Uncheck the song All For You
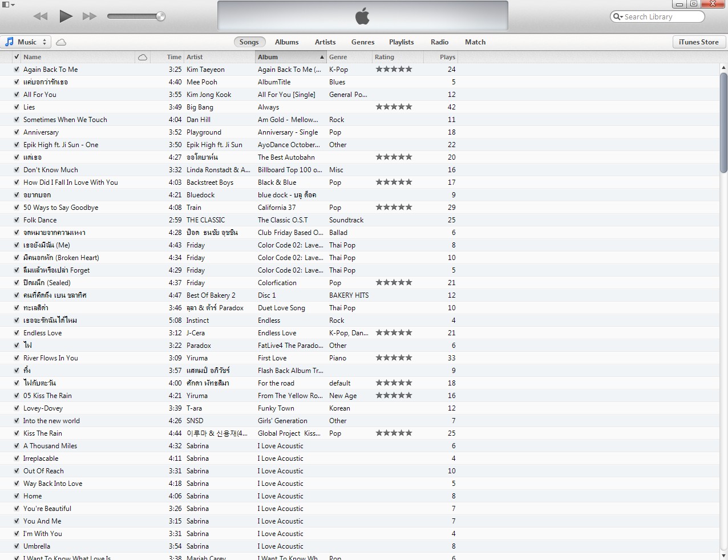This screenshot has width=728, height=560. pyautogui.click(x=17, y=95)
